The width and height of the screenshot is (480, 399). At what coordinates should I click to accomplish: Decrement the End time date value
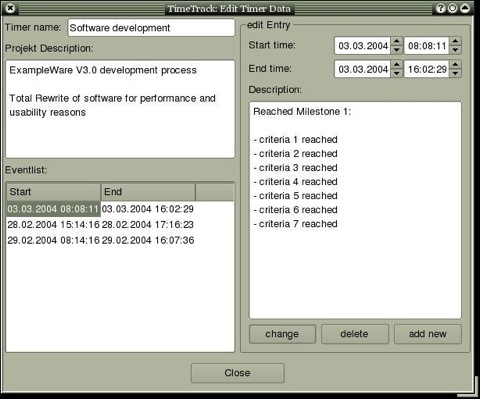397,73
